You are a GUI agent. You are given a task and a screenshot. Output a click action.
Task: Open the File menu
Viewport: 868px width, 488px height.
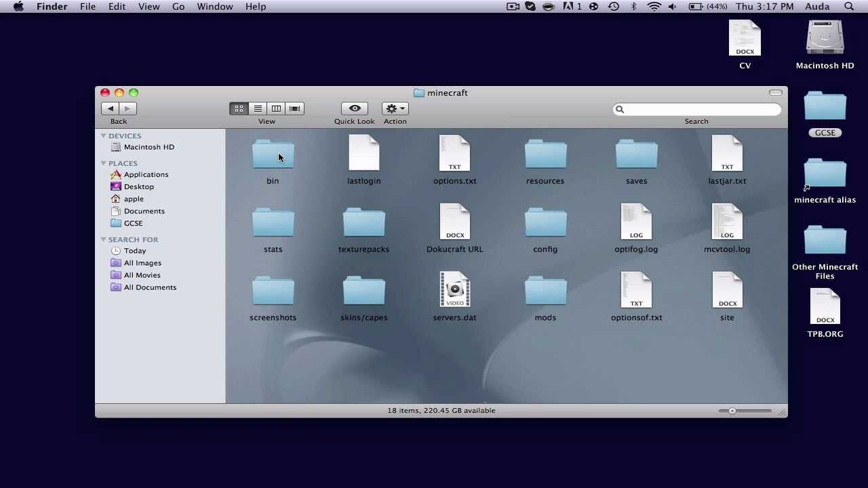pyautogui.click(x=87, y=7)
